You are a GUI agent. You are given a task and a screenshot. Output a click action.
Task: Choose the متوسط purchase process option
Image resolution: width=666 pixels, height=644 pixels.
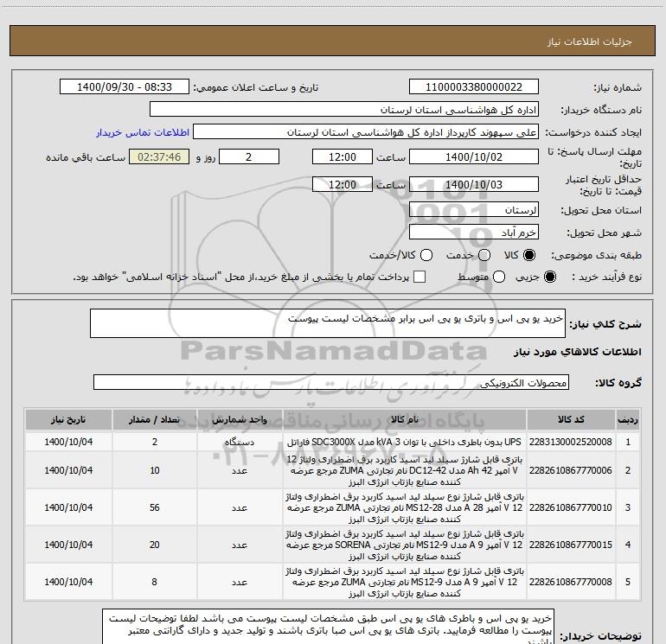point(499,277)
